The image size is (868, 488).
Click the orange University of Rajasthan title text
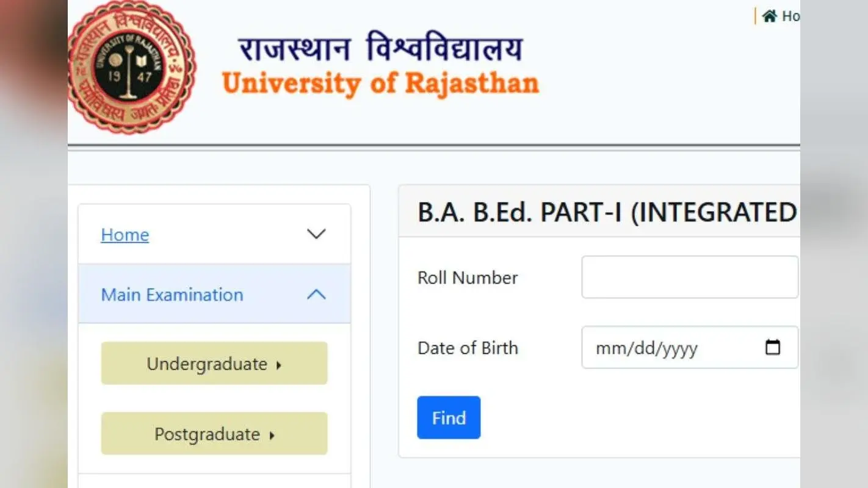pyautogui.click(x=380, y=84)
